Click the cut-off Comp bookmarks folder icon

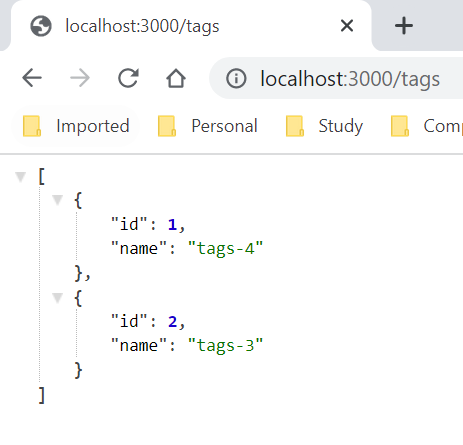(x=400, y=126)
